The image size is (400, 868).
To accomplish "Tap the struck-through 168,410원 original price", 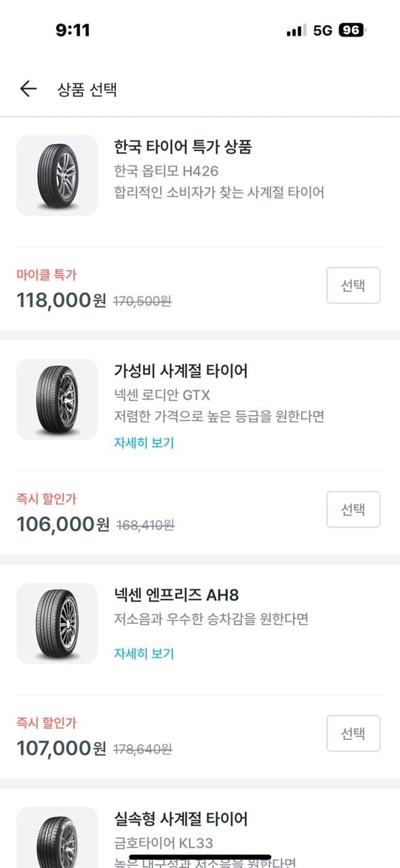I will pos(144,524).
